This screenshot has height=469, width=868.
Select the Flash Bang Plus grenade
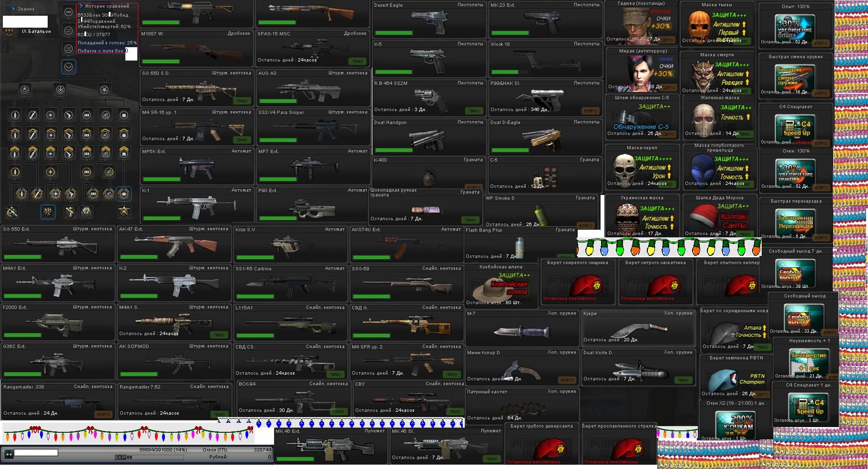tap(521, 244)
